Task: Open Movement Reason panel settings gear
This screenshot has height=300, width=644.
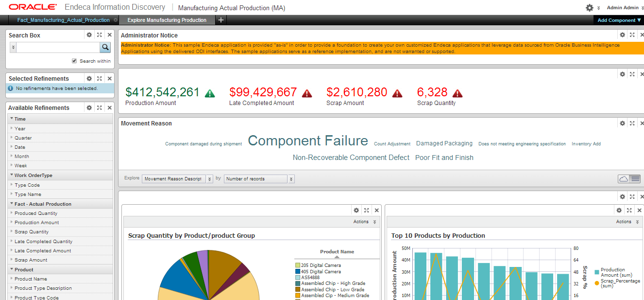Action: click(x=622, y=123)
